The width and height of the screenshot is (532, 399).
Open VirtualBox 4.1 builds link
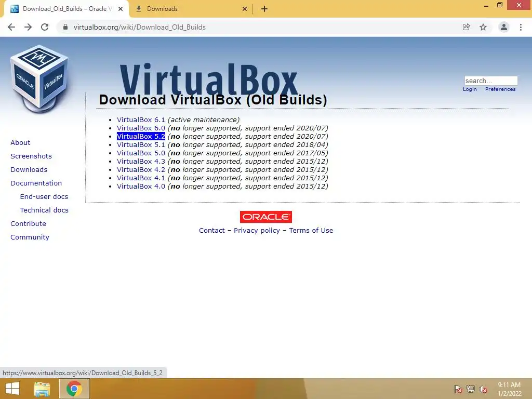click(x=141, y=178)
